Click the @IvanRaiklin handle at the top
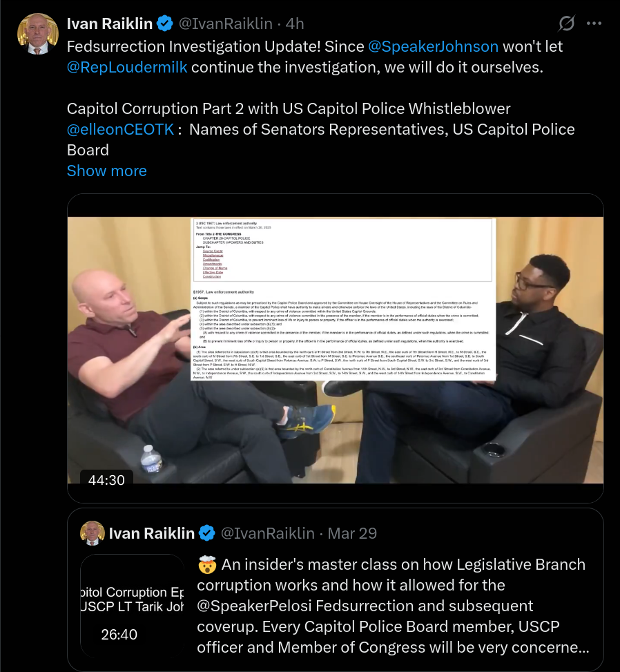Viewport: 620px width, 672px height. click(225, 23)
